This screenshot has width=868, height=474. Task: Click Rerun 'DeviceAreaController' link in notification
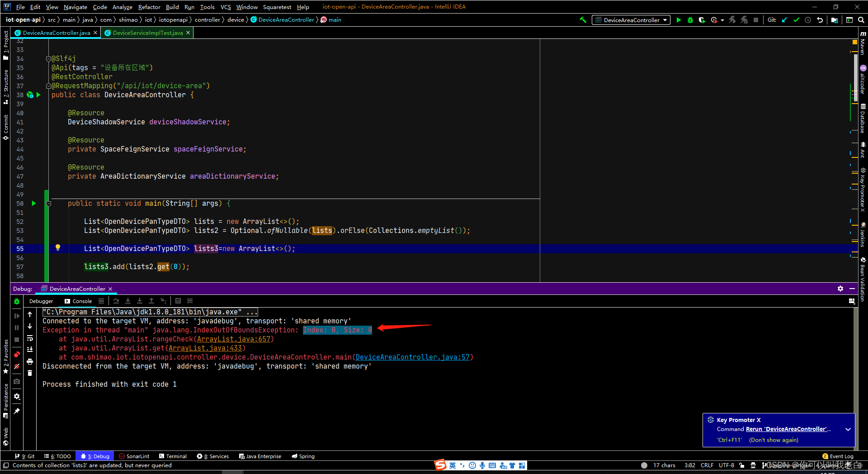point(788,429)
